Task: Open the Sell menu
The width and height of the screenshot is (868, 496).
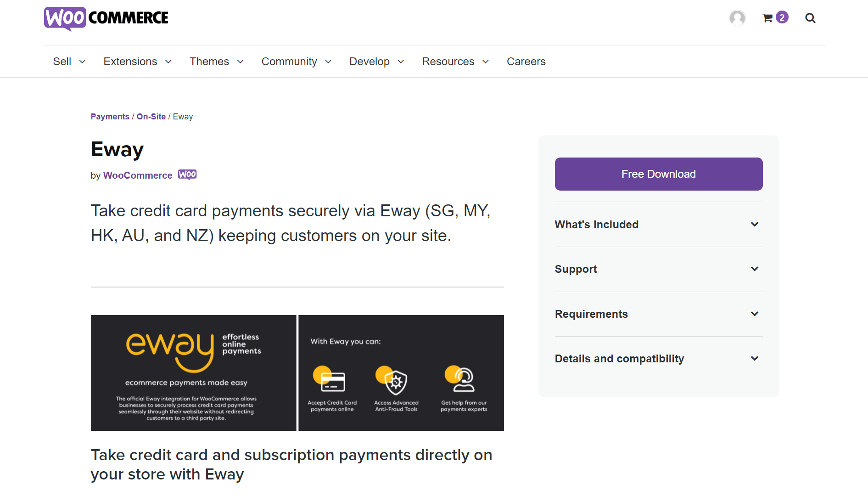Action: [x=69, y=62]
